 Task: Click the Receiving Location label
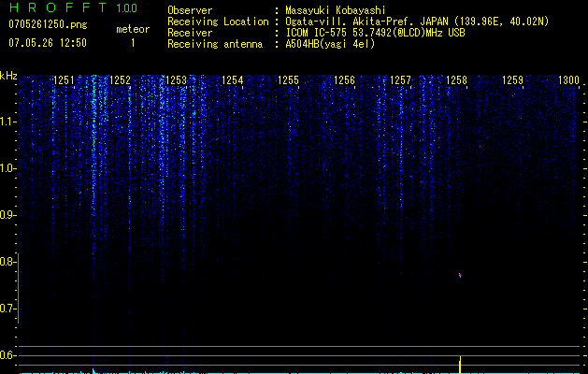[x=218, y=22]
